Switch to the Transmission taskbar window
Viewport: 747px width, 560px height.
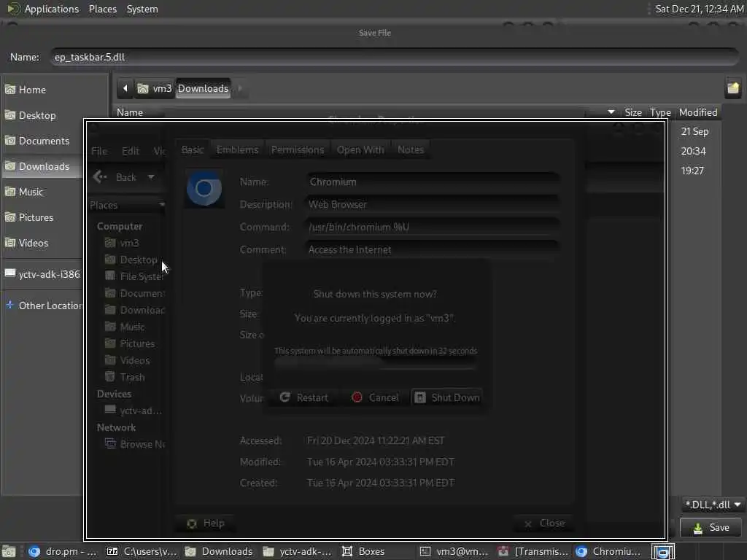[x=533, y=552]
